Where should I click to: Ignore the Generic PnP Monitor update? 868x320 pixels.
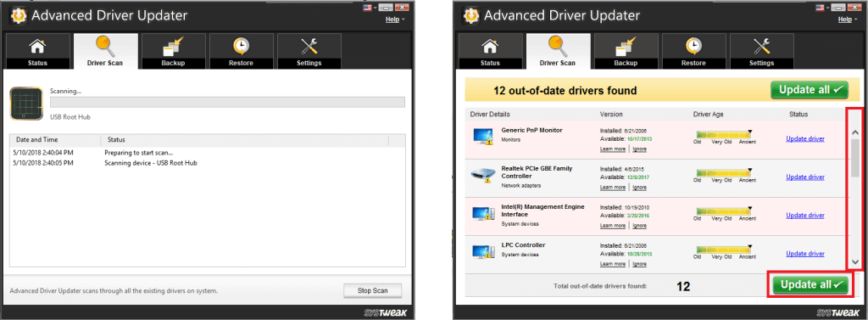click(x=639, y=149)
